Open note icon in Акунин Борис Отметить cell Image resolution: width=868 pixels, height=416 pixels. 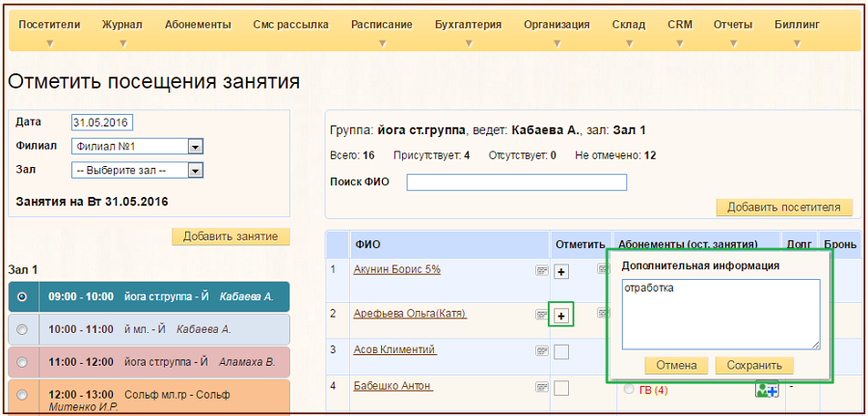pyautogui.click(x=603, y=268)
